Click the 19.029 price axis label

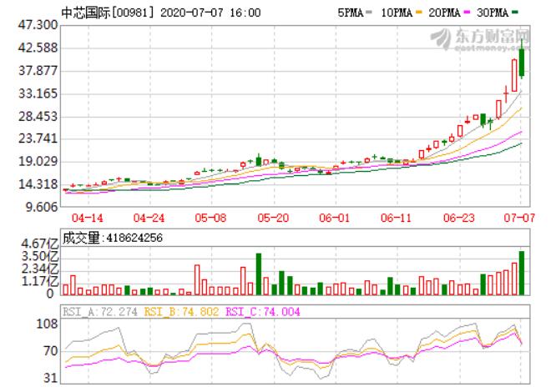[38, 162]
